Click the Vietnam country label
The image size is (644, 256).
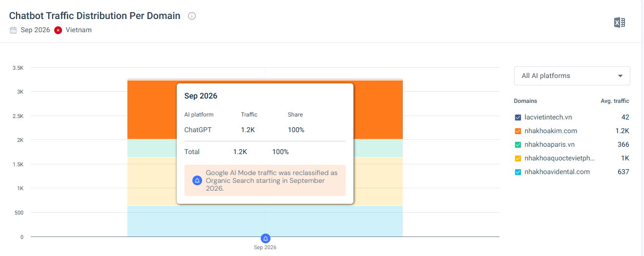[79, 30]
